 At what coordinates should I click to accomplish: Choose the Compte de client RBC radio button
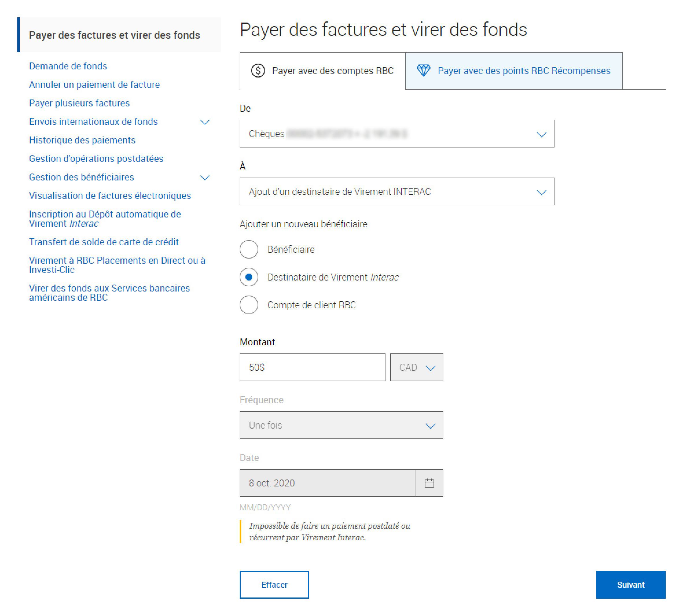point(249,305)
